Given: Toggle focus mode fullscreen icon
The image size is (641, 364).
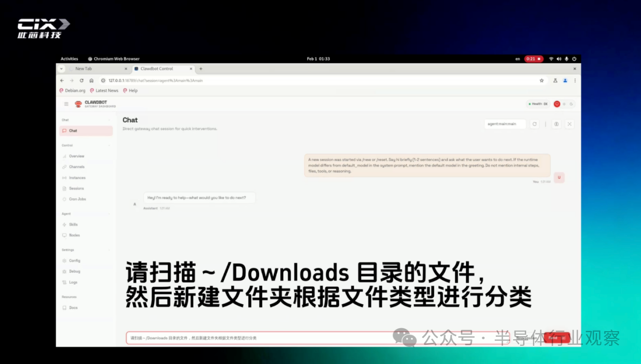Looking at the screenshot, I should pos(569,124).
